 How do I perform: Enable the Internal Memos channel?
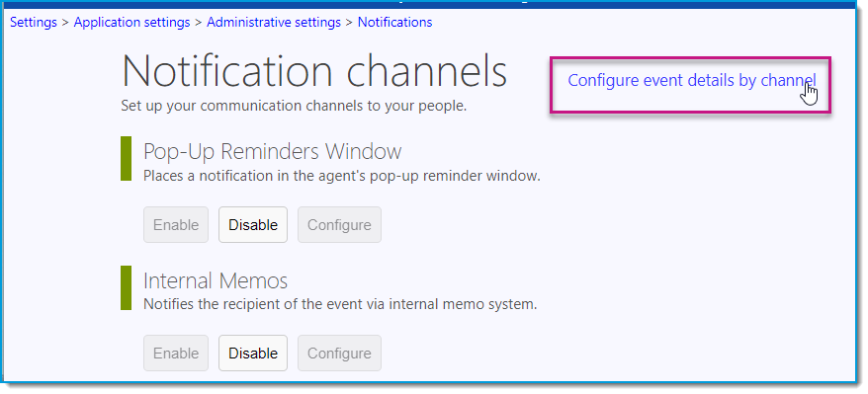click(x=176, y=354)
